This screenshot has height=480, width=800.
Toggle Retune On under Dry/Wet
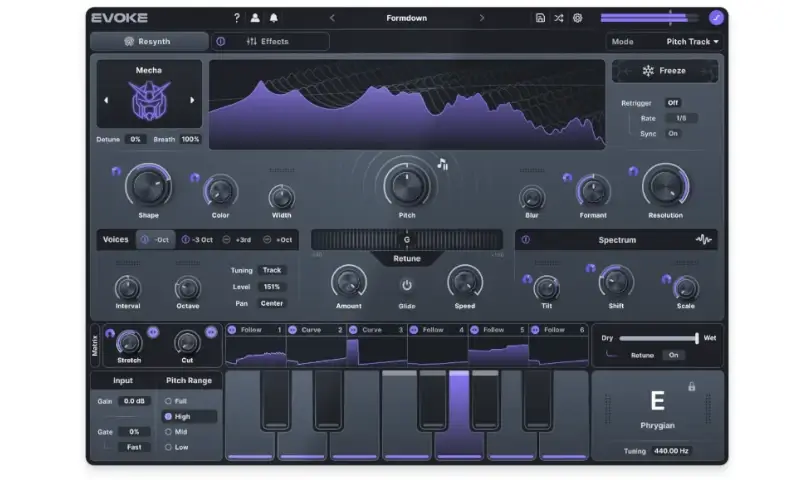point(673,355)
